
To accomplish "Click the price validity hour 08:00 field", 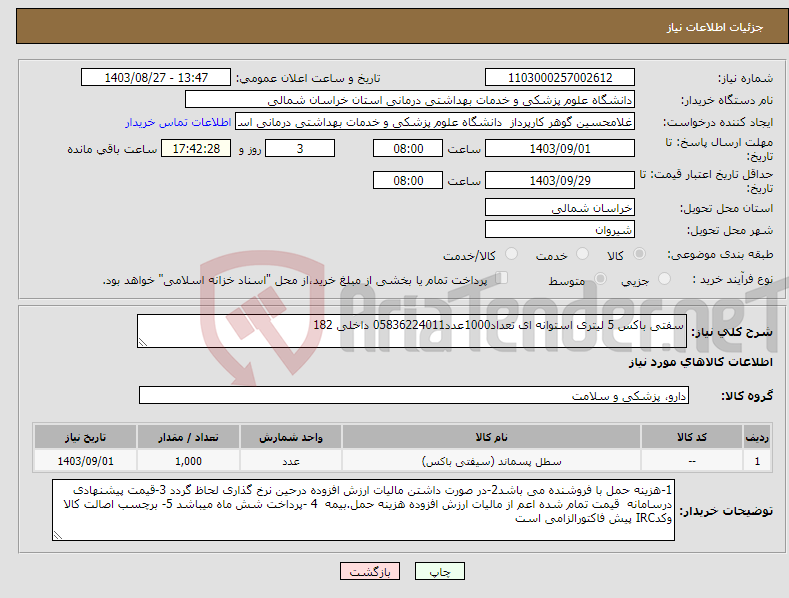I will coord(408,180).
